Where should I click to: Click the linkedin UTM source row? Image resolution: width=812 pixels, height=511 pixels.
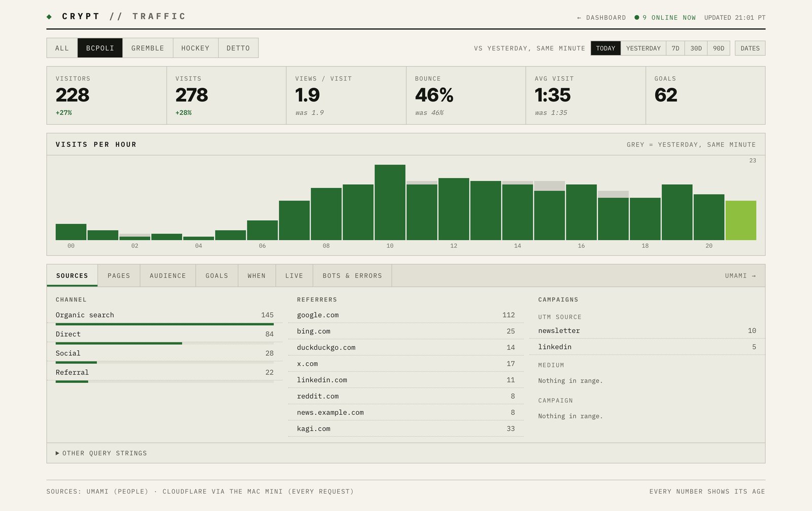tap(647, 347)
